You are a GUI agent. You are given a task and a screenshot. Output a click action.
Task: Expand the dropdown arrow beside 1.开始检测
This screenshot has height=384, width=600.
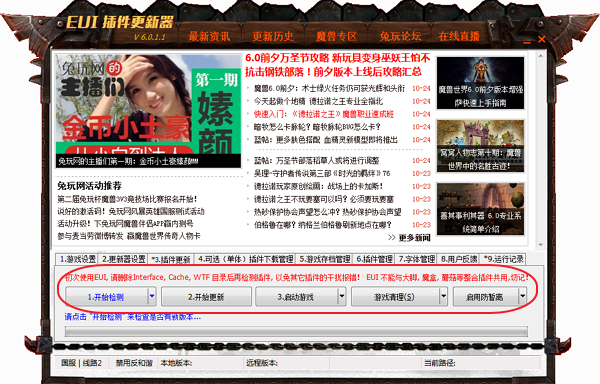click(152, 296)
